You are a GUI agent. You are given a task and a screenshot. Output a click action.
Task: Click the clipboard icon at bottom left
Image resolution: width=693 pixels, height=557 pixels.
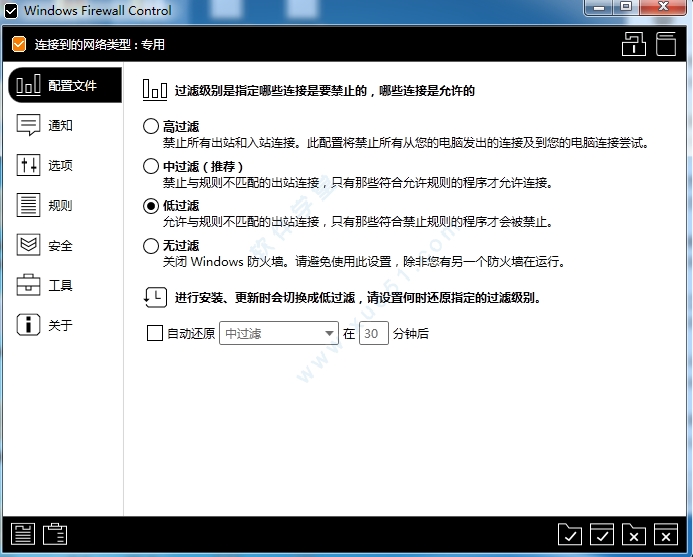pyautogui.click(x=55, y=534)
